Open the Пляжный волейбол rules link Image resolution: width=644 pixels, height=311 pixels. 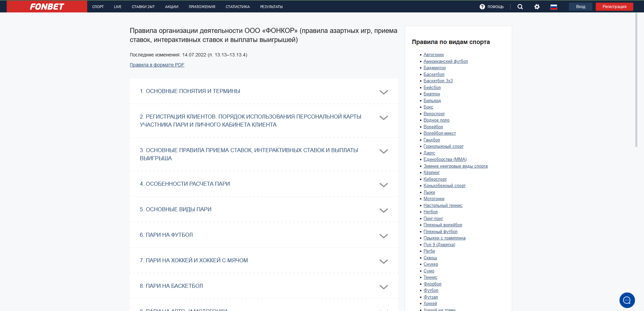443,225
